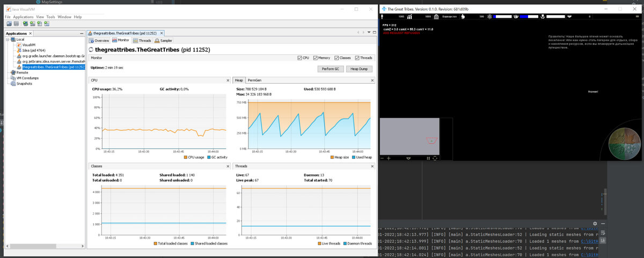Click the first blue progress bar in game
The height and width of the screenshot is (258, 644).
coord(502,17)
